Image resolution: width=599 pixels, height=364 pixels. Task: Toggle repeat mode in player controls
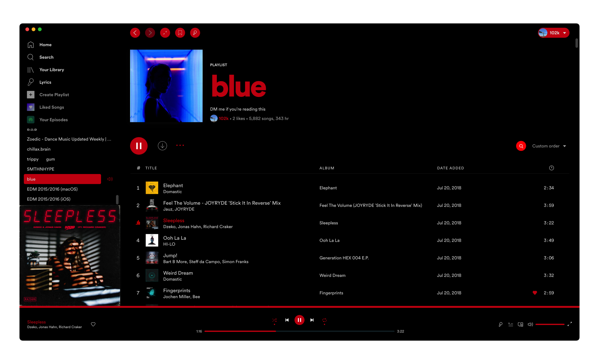click(324, 320)
